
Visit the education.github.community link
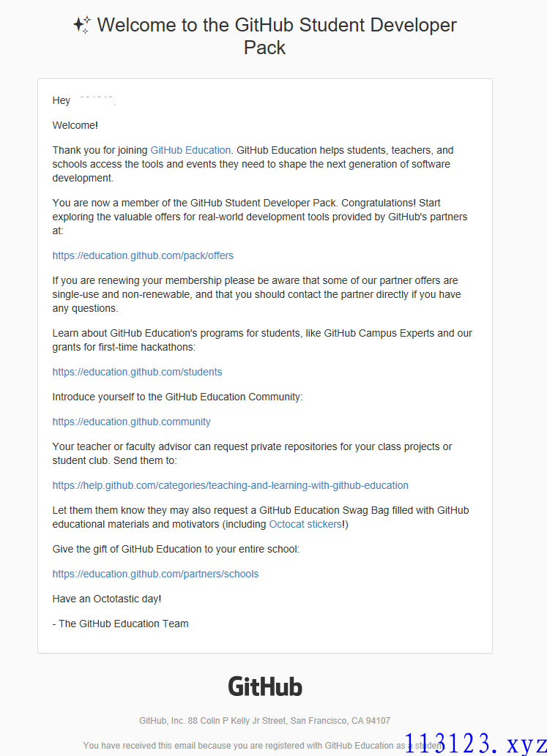pos(131,422)
